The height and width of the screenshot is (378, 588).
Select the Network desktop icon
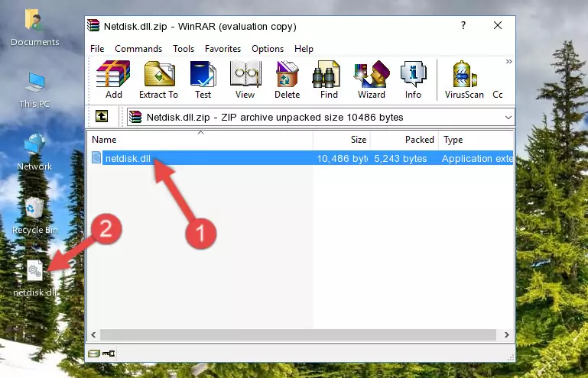pyautogui.click(x=34, y=153)
